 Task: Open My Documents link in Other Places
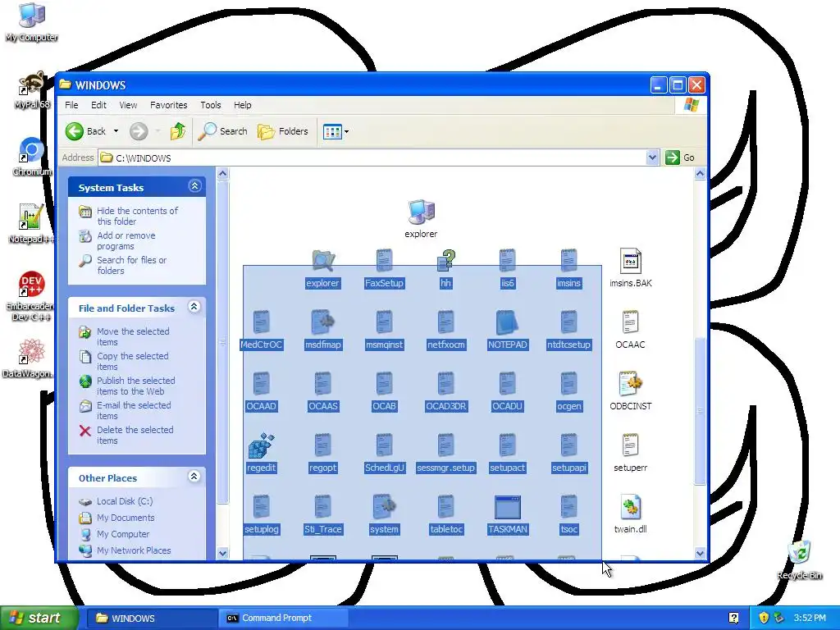pyautogui.click(x=126, y=518)
